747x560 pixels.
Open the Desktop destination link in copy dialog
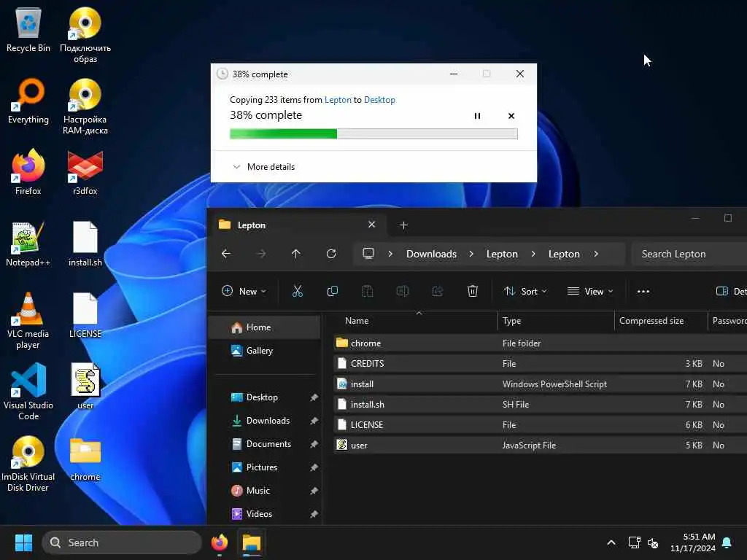[x=379, y=99]
